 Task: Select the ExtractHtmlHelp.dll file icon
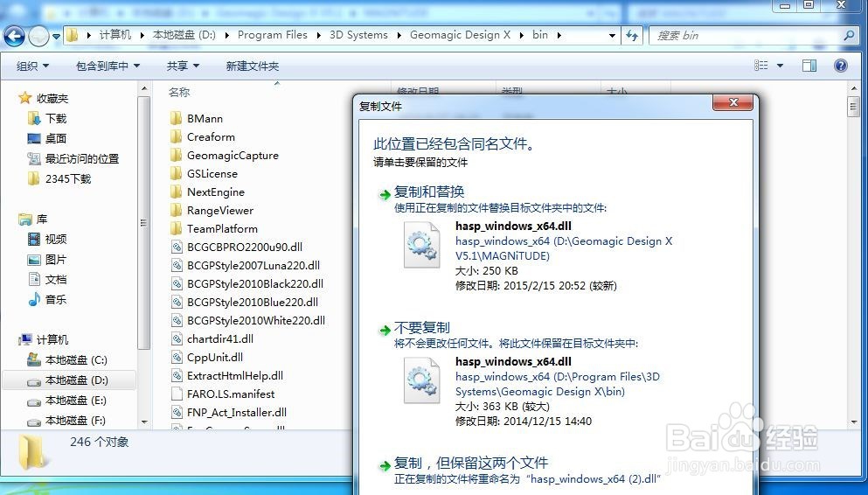177,375
